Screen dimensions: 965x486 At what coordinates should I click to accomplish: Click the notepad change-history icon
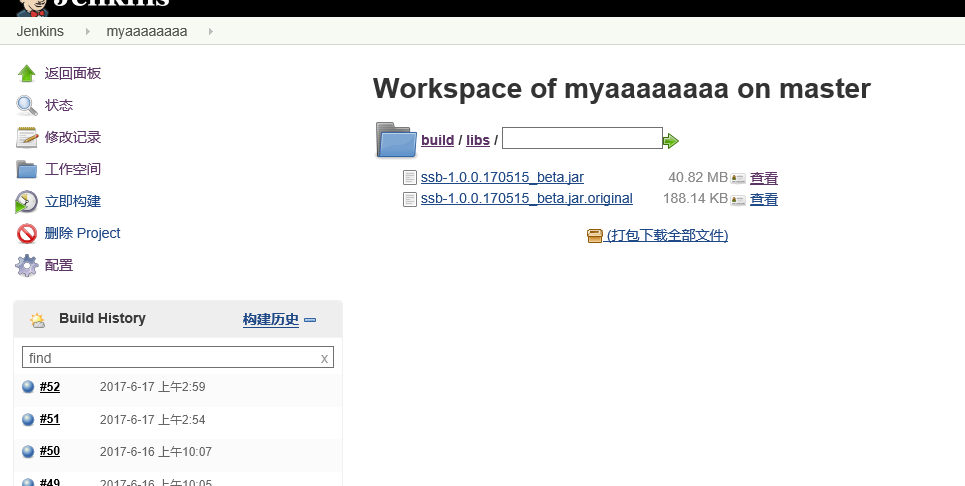point(27,138)
